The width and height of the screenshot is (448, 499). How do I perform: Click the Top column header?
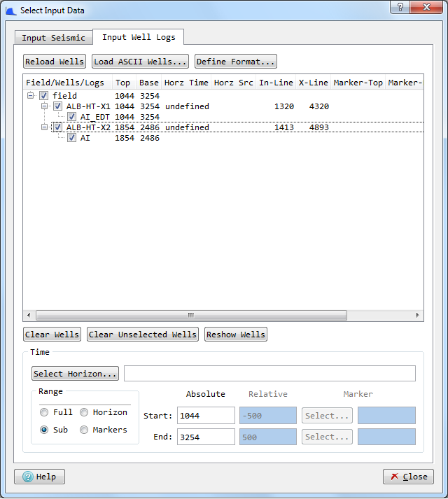[x=124, y=83]
